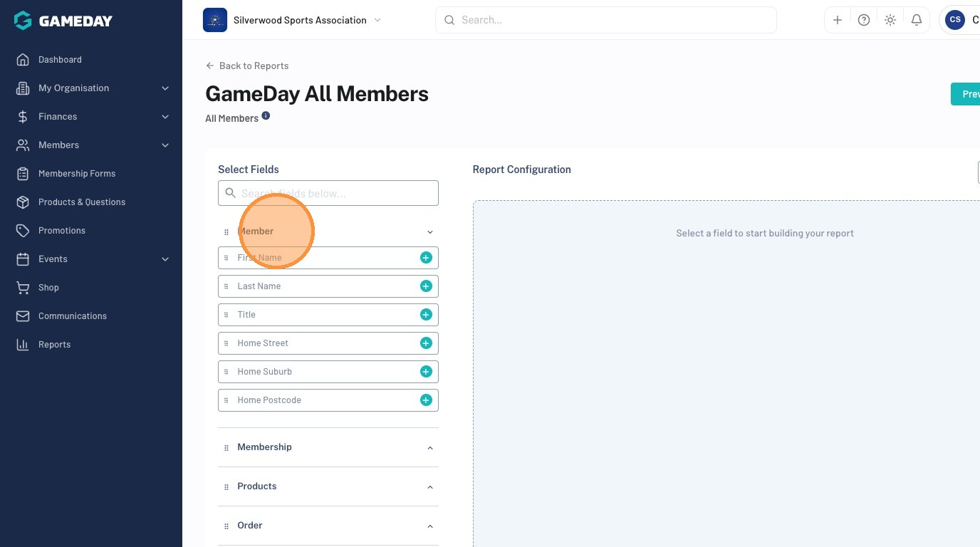Click the Membership group drag handle
The height and width of the screenshot is (547, 980).
click(x=226, y=448)
